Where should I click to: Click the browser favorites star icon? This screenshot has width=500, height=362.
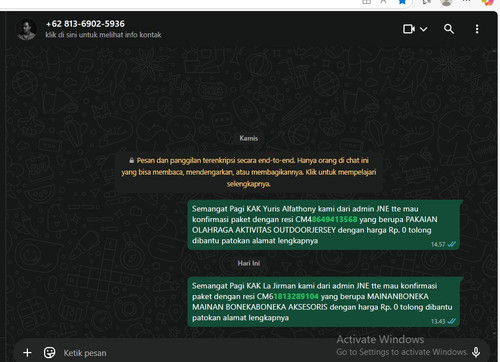[x=402, y=2]
